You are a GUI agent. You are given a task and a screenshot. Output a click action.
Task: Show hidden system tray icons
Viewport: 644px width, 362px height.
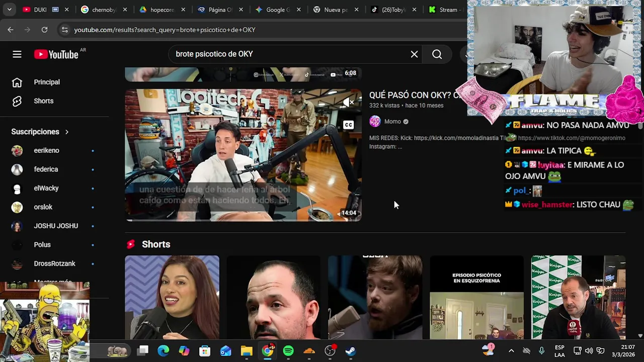[x=511, y=350]
